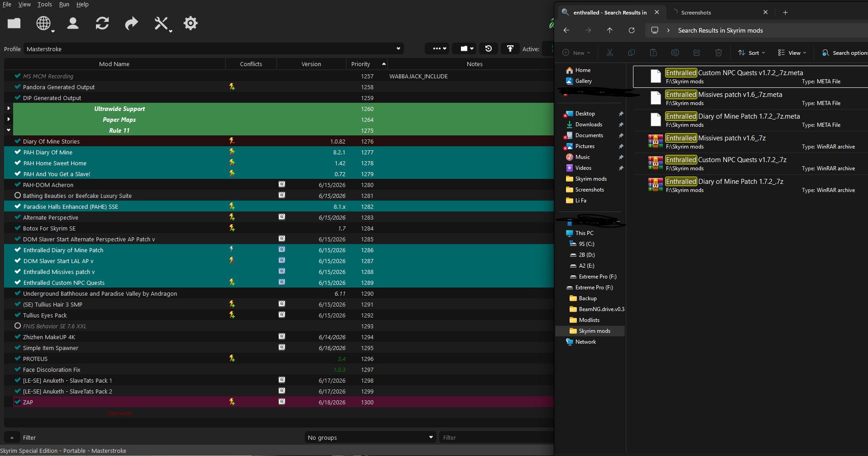Click the conflict lightning icon for ZAP
The width and height of the screenshot is (868, 456).
click(232, 402)
